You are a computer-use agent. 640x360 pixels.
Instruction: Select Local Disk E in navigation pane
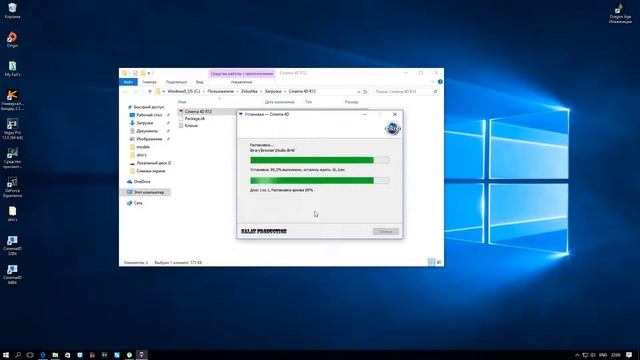coord(153,163)
